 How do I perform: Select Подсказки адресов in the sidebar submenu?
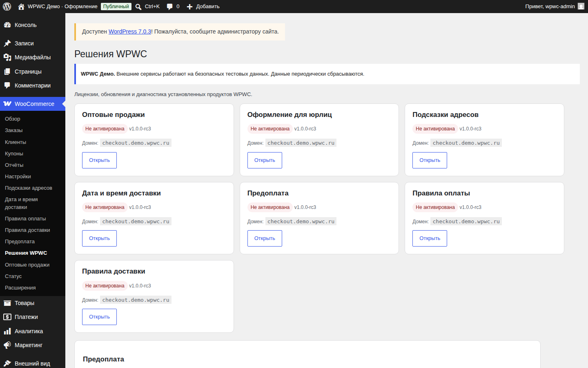pos(29,188)
